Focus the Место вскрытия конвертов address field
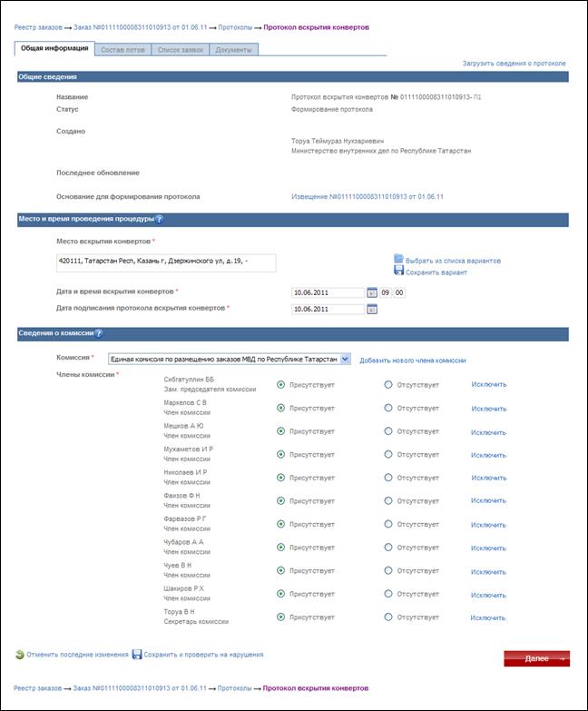588x711 pixels. tap(166, 263)
